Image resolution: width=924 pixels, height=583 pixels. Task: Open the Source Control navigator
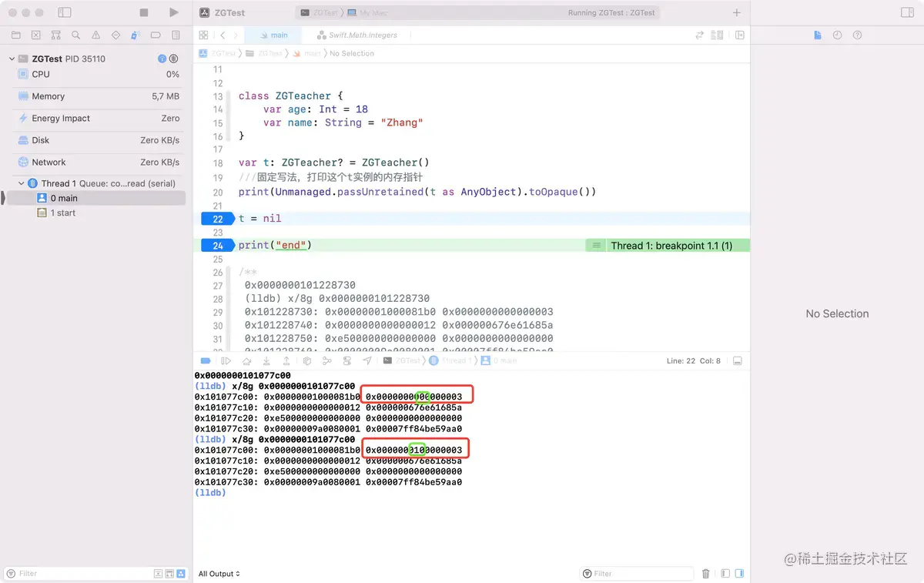[x=35, y=35]
